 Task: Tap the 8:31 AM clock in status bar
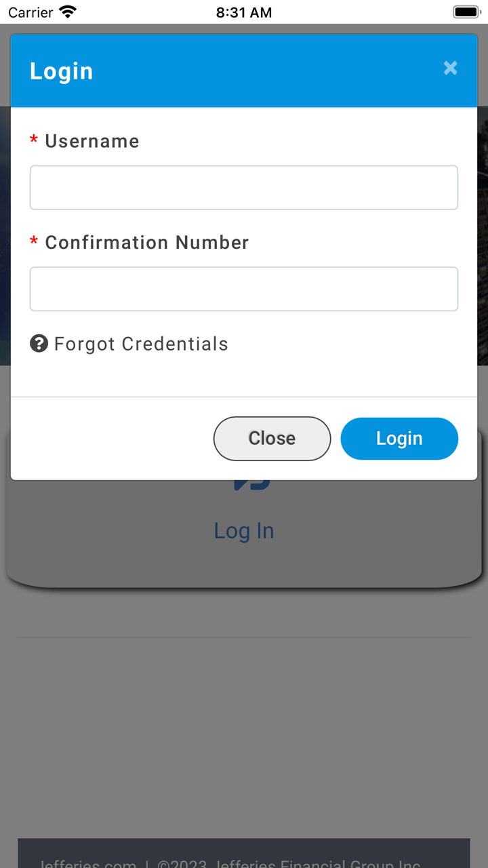244,12
